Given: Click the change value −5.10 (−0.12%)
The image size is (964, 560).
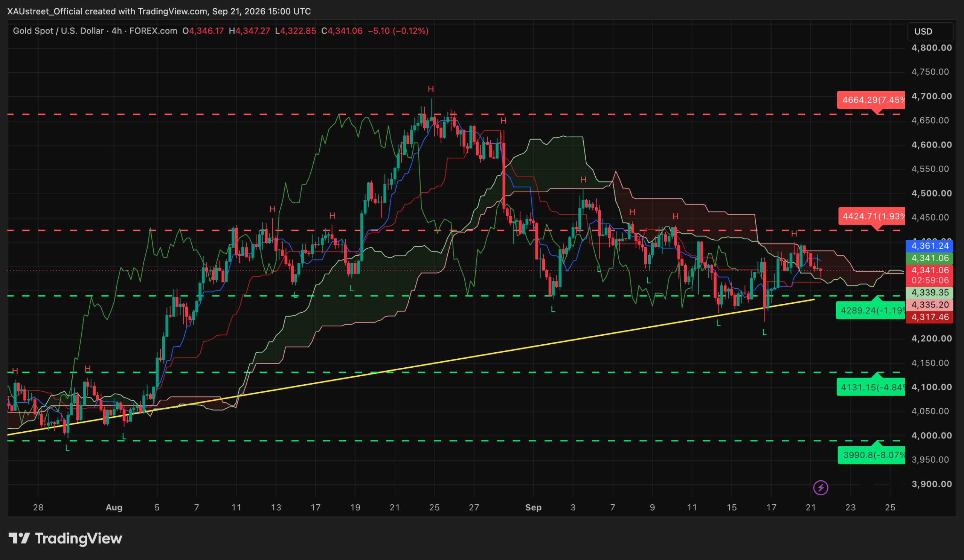Looking at the screenshot, I should pos(398,31).
